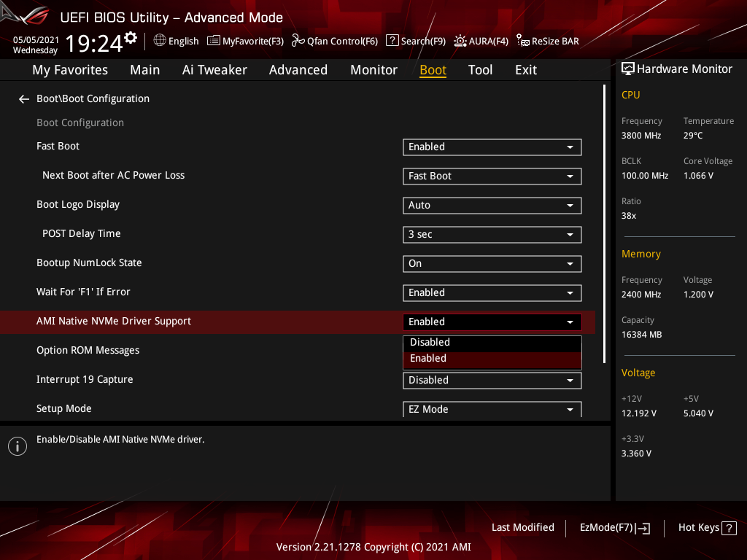The width and height of the screenshot is (747, 560).
Task: Click EzMode(F7) button
Action: coord(614,528)
